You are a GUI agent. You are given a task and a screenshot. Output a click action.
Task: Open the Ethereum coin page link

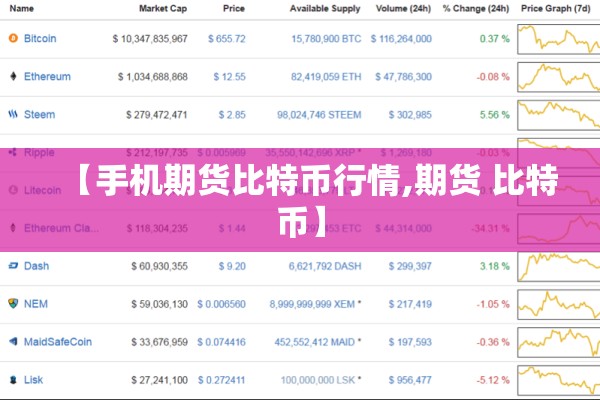47,76
